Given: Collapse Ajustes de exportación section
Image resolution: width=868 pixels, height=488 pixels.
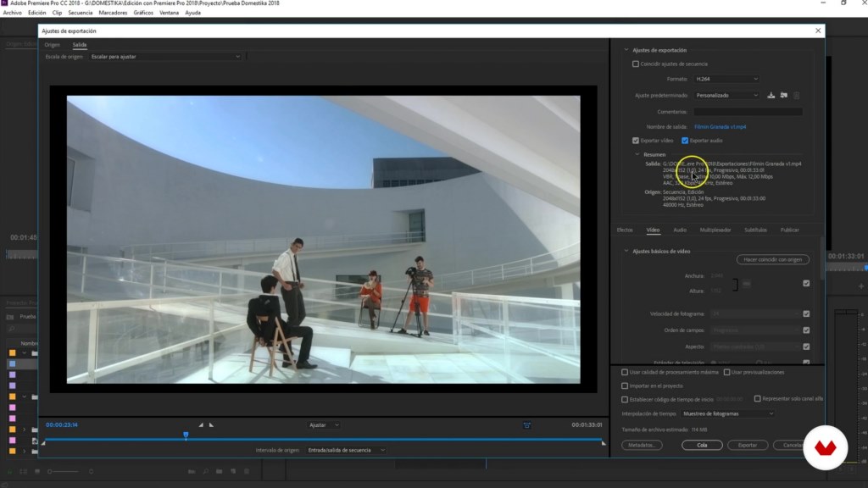Looking at the screenshot, I should point(626,50).
